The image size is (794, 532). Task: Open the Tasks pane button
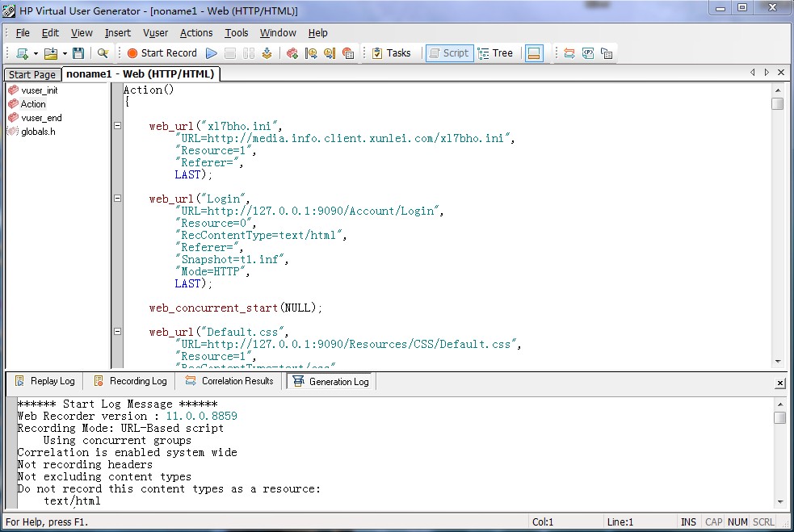tap(391, 53)
